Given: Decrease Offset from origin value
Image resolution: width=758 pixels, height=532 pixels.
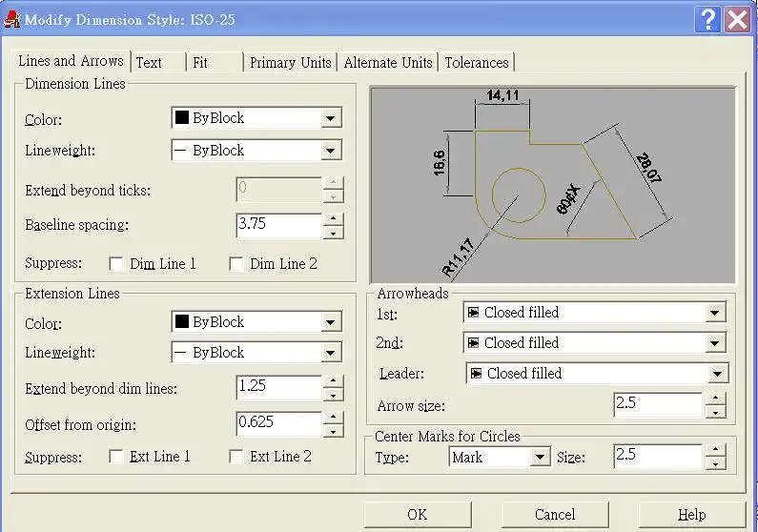Looking at the screenshot, I should pyautogui.click(x=333, y=431).
